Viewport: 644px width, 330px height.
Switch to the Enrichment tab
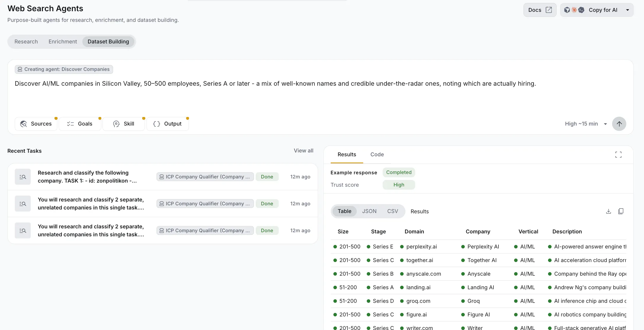point(63,42)
